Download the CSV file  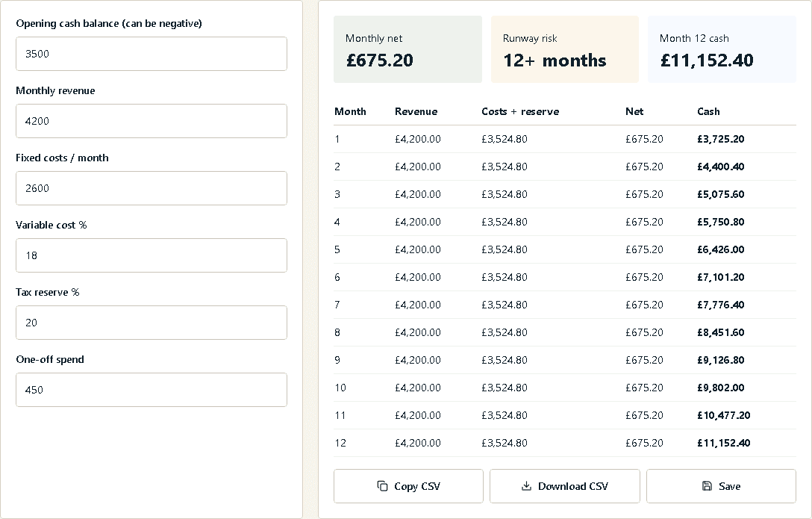click(564, 486)
